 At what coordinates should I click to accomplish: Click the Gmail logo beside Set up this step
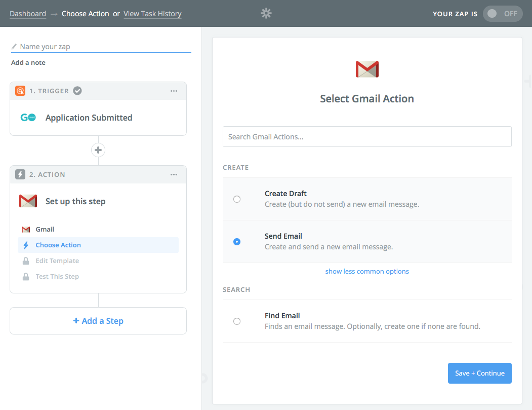click(x=28, y=201)
